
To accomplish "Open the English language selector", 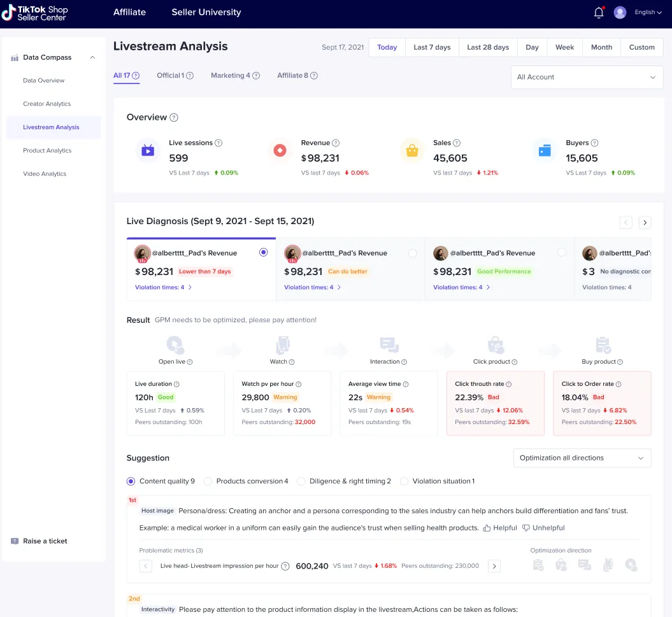I will (648, 13).
